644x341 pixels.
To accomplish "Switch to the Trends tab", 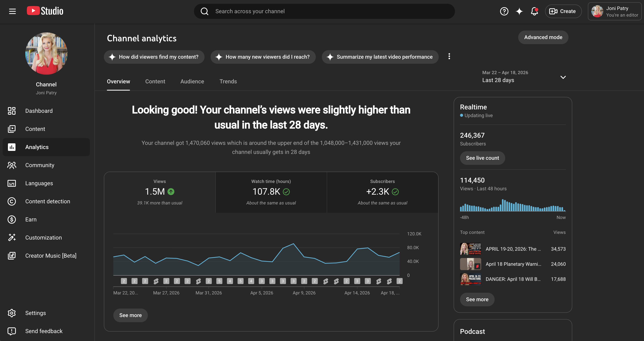I will coord(228,81).
